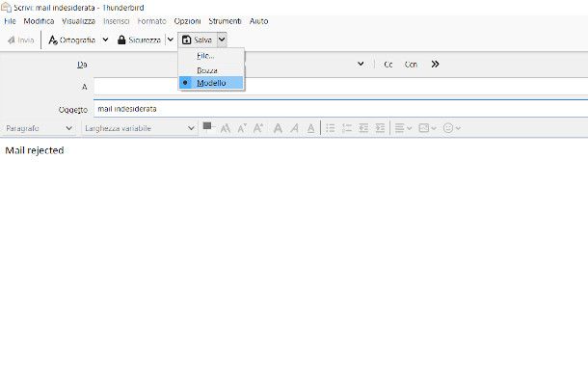The height and width of the screenshot is (373, 588).
Task: Click the Oggetto subject field
Action: coord(340,109)
